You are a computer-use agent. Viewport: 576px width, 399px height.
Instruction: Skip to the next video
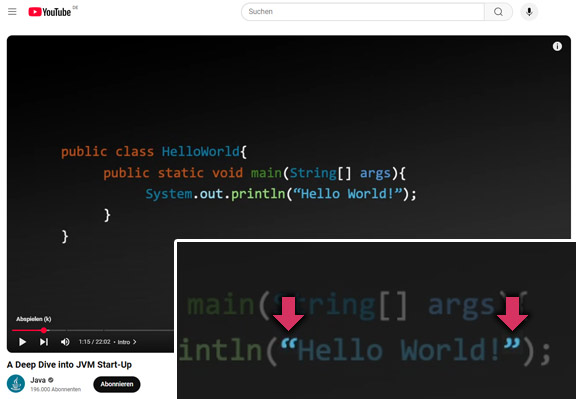tap(44, 342)
